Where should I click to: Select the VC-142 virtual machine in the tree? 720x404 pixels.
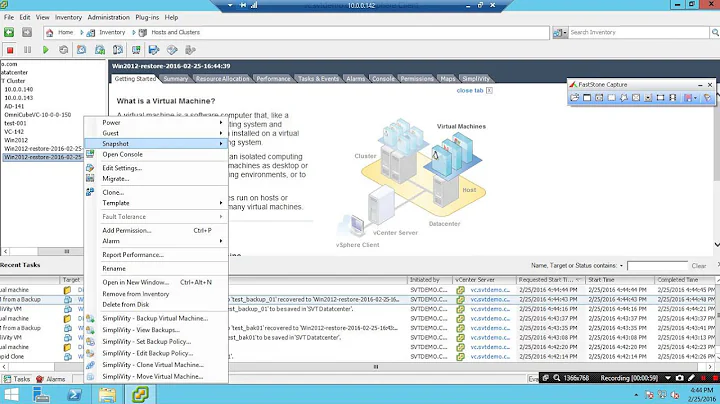[x=14, y=132]
